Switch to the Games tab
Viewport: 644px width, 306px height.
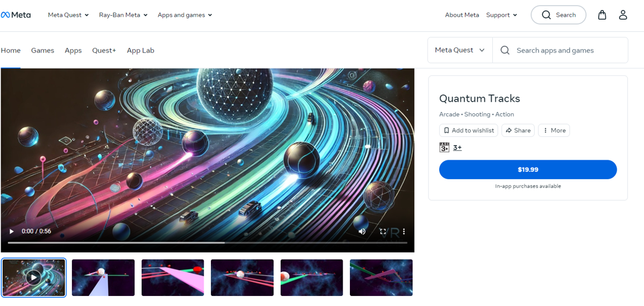42,50
